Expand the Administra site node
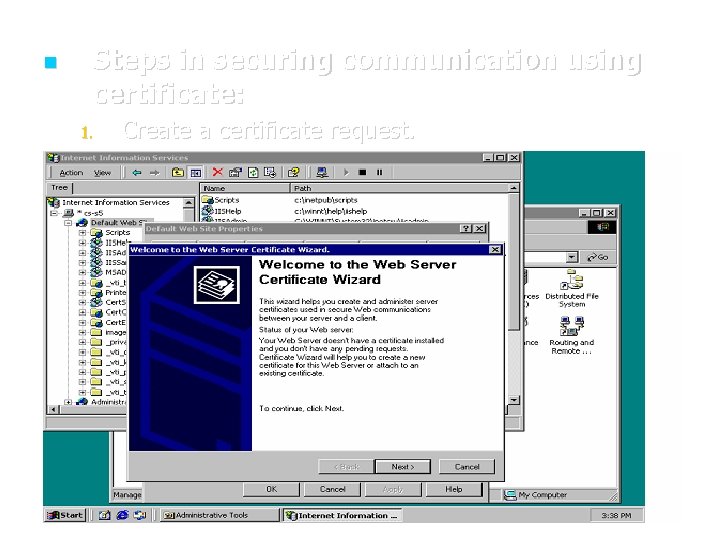This screenshot has width=720, height=540. point(68,402)
